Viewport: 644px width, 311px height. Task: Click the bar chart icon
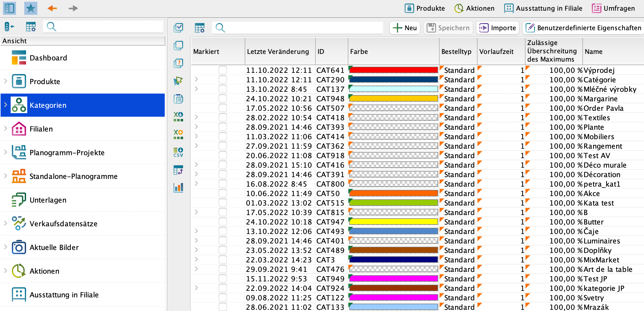point(178,187)
